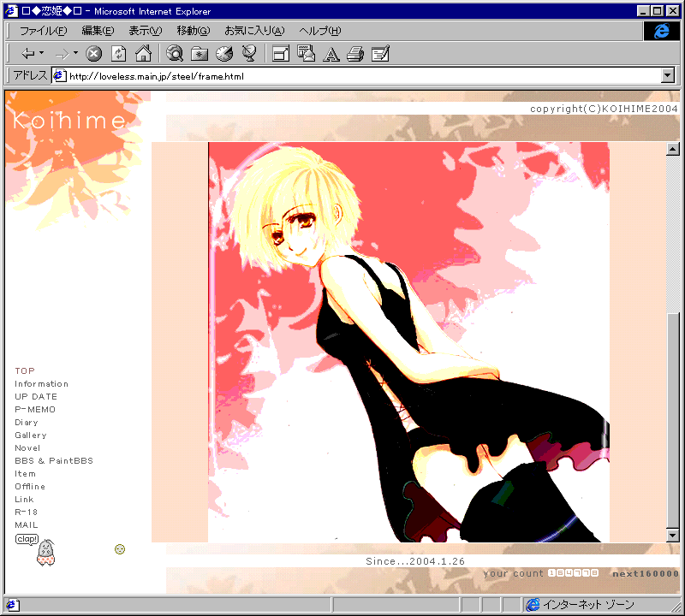Click the page icon in the address bar
Image resolution: width=685 pixels, height=616 pixels.
pyautogui.click(x=59, y=76)
